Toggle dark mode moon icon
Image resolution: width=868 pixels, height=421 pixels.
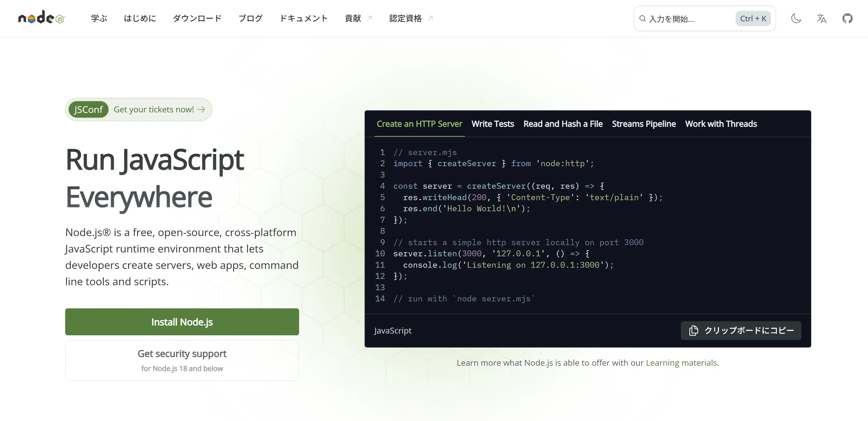point(796,18)
